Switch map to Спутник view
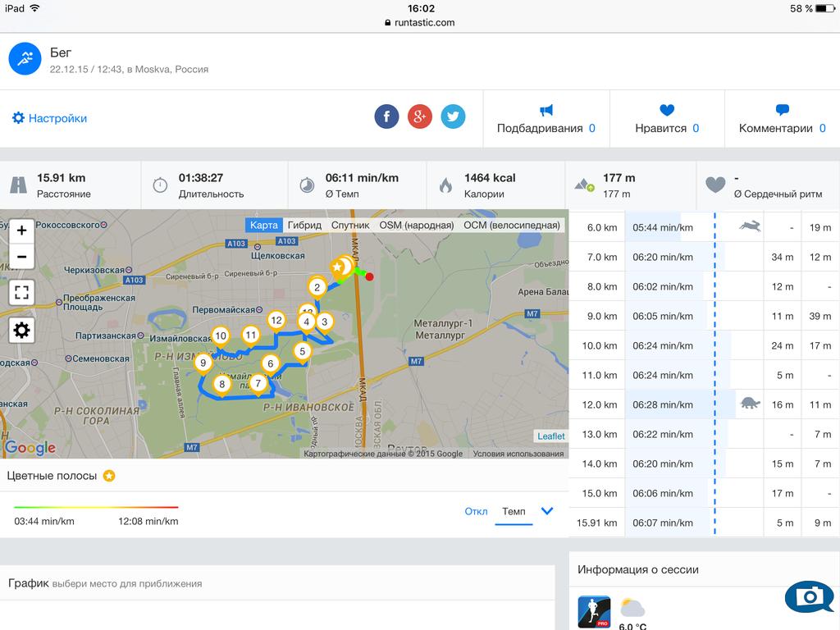Viewport: 840px width, 630px height. click(350, 225)
